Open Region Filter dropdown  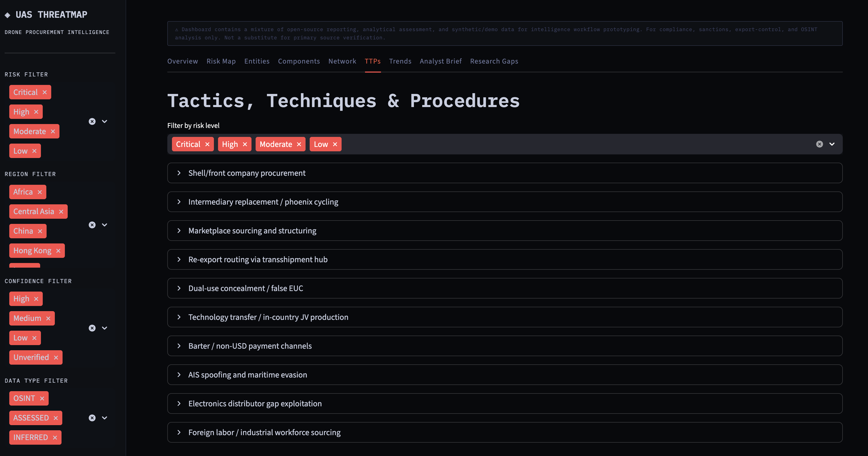tap(105, 225)
